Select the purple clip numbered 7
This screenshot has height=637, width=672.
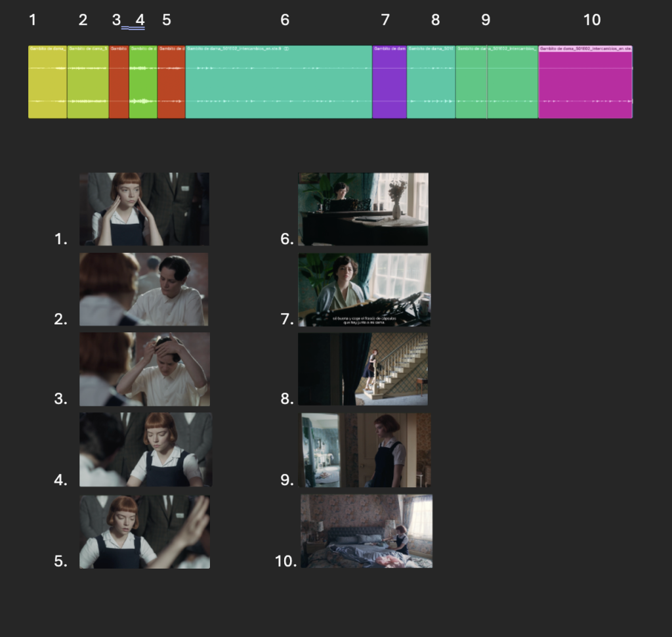click(x=390, y=81)
